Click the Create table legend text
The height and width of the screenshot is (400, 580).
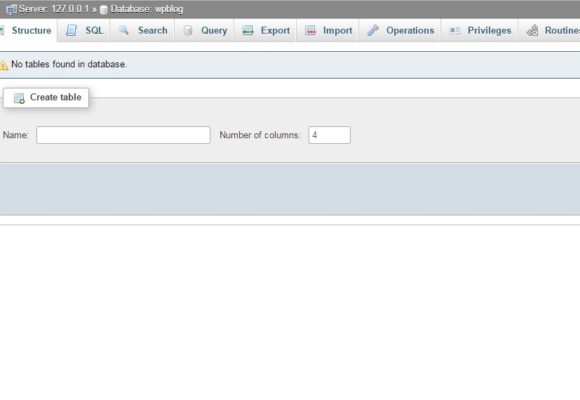(x=55, y=97)
